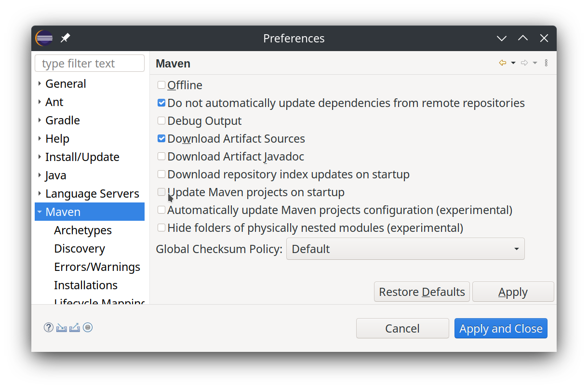Screen dimensions: 588x389
Task: Click Apply and Close
Action: point(501,328)
